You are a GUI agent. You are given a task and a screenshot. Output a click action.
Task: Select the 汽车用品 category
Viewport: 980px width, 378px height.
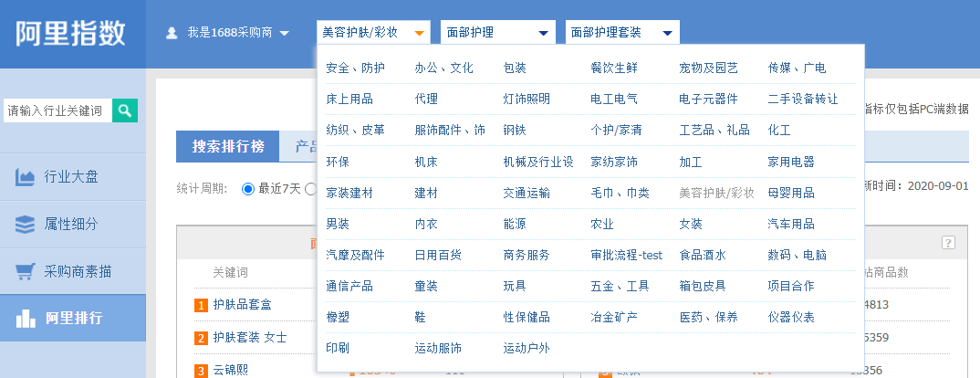point(791,224)
